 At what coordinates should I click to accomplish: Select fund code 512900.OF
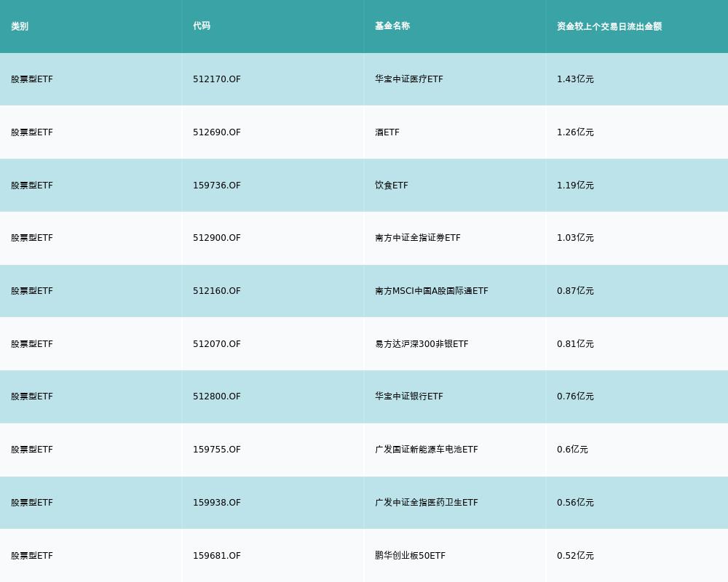tap(217, 238)
